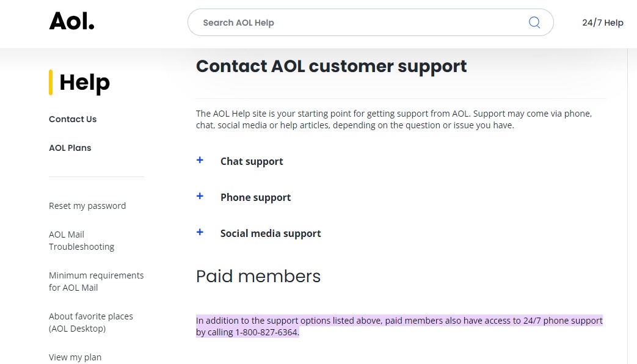Click the AOL logo
Screen dimensions: 637x364
coord(71,20)
